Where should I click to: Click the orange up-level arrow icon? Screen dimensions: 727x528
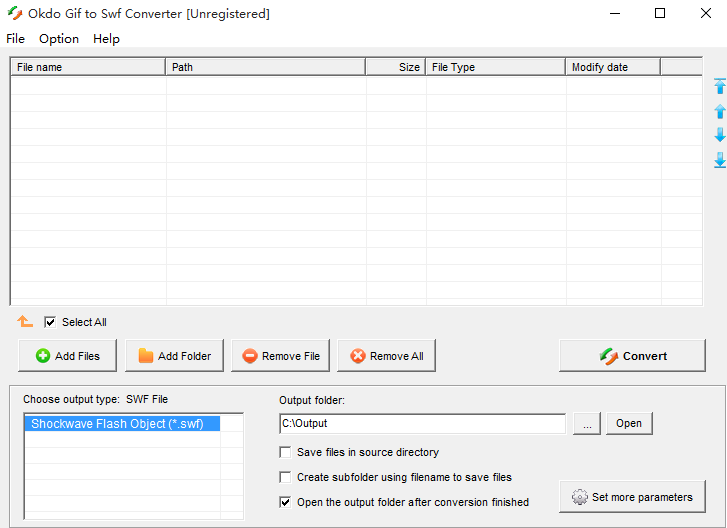25,321
